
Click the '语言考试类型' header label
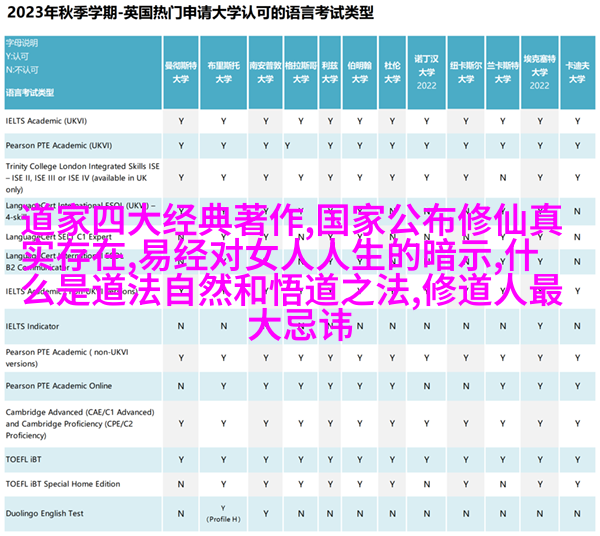tap(30, 92)
